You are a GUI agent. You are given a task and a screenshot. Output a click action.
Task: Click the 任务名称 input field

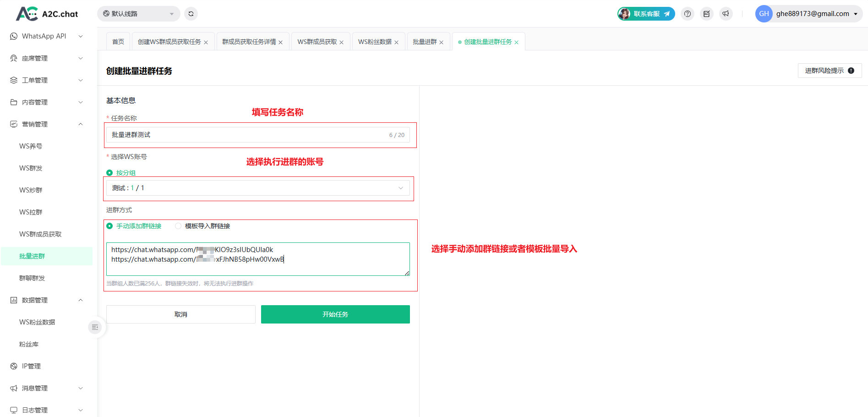247,135
